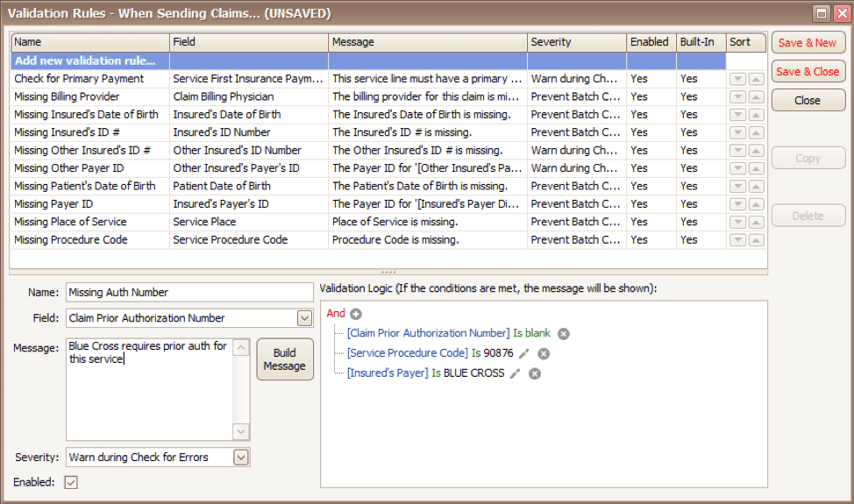Move Missing Procedure Code rule down
The image size is (854, 504).
tap(737, 240)
